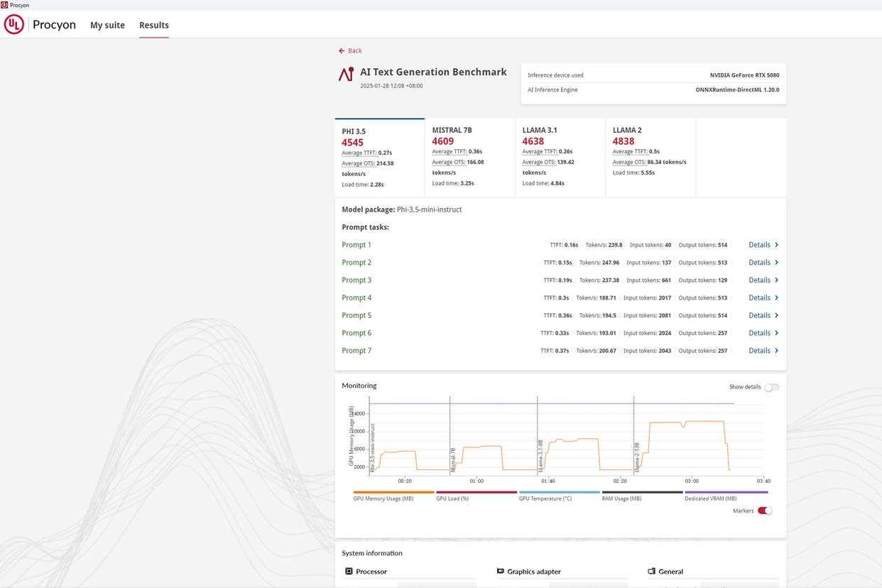This screenshot has width=882, height=588.
Task: Open the Prompt 1 task link
Action: [x=356, y=245]
